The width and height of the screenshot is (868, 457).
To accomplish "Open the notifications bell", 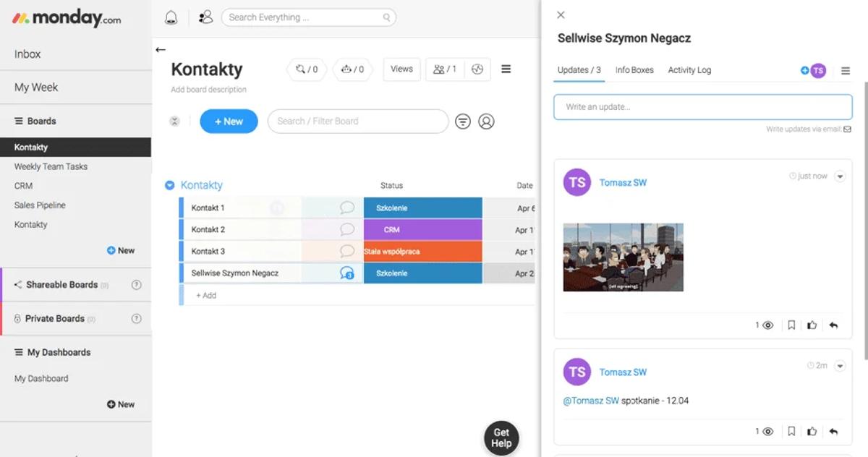I will (171, 17).
